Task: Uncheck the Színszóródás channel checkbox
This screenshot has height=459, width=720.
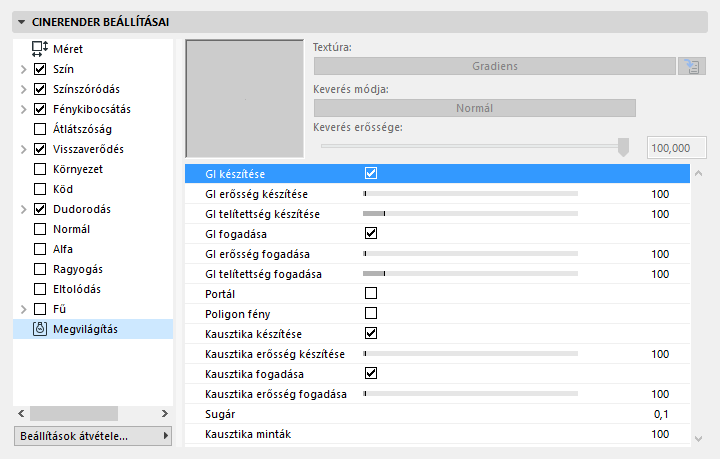Action: pos(40,89)
